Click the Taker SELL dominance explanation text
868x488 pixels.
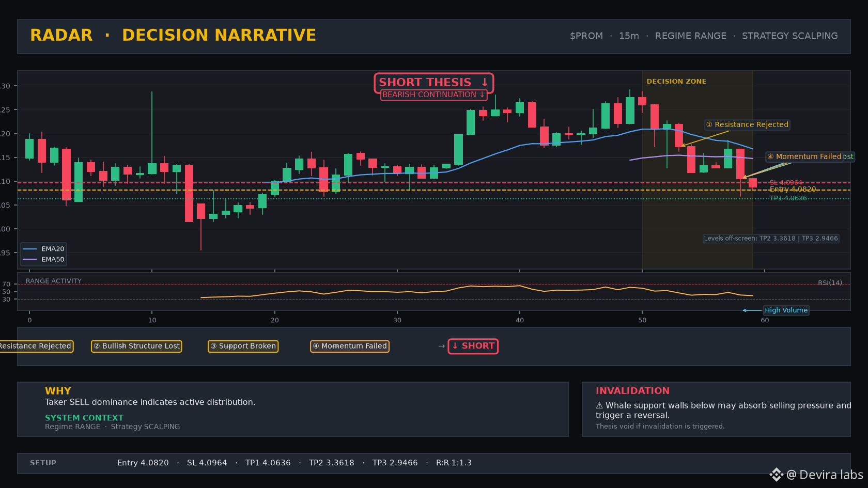pyautogui.click(x=150, y=402)
